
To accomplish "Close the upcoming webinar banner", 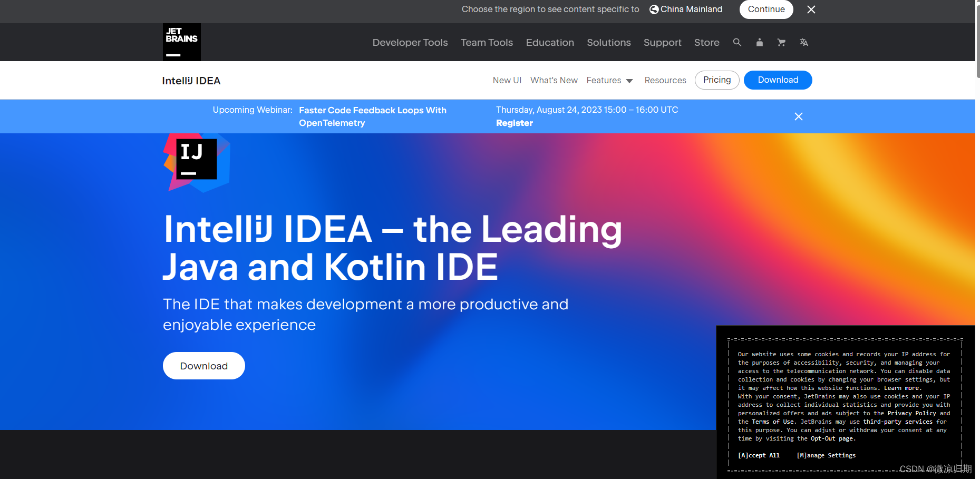I will pyautogui.click(x=799, y=116).
